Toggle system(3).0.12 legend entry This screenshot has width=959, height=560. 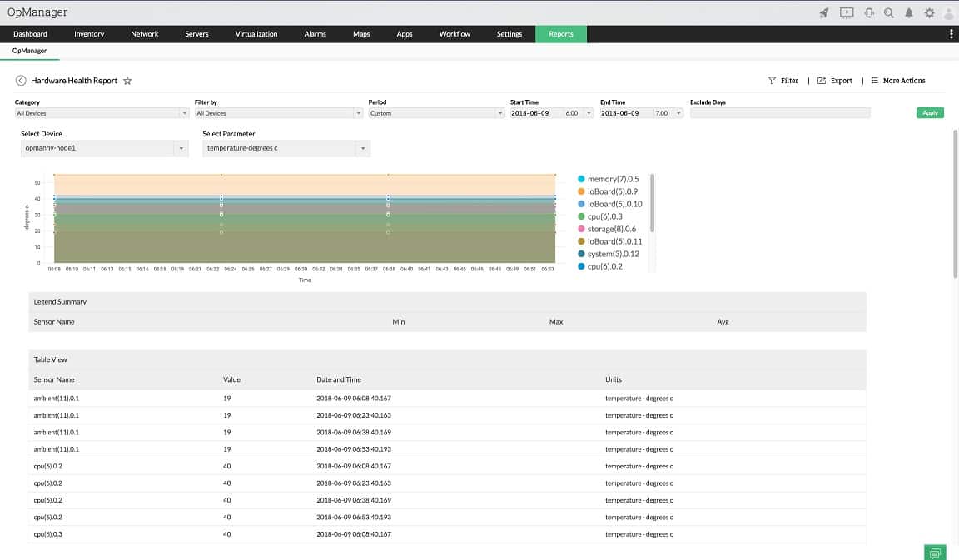click(609, 254)
